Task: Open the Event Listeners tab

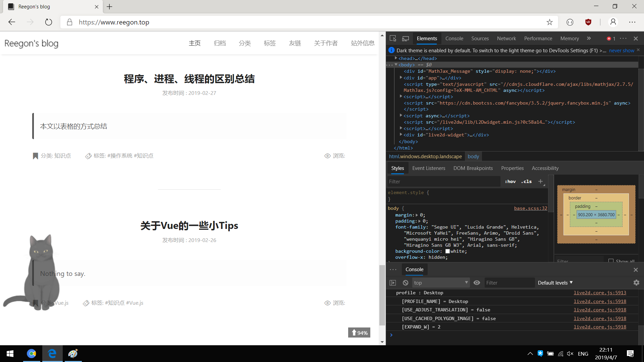Action: 429,168
